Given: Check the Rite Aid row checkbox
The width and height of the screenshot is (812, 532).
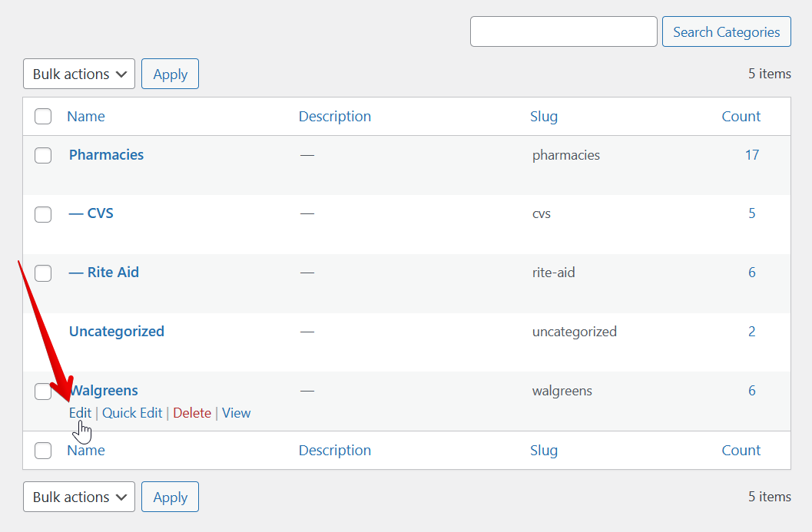Looking at the screenshot, I should (x=43, y=273).
